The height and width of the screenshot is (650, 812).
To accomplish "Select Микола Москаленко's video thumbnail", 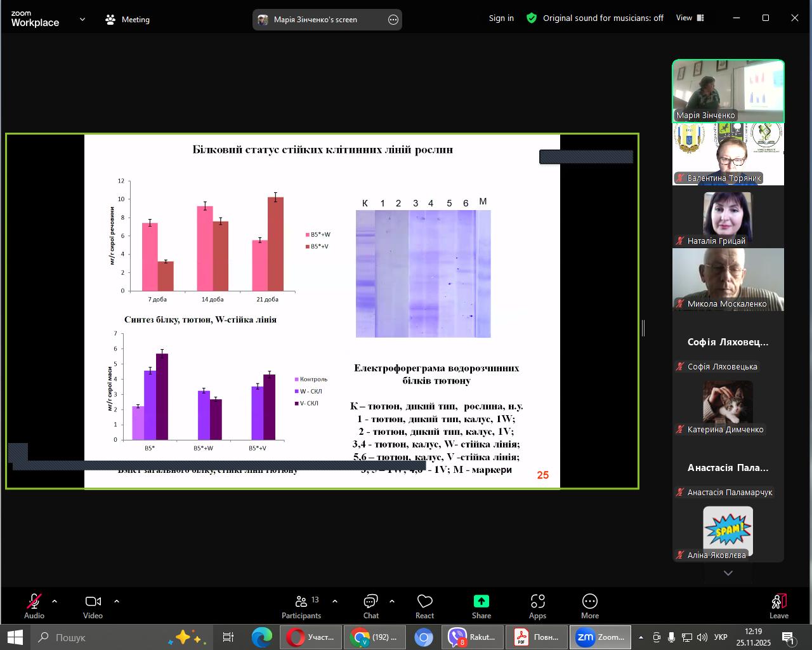I will pyautogui.click(x=728, y=279).
